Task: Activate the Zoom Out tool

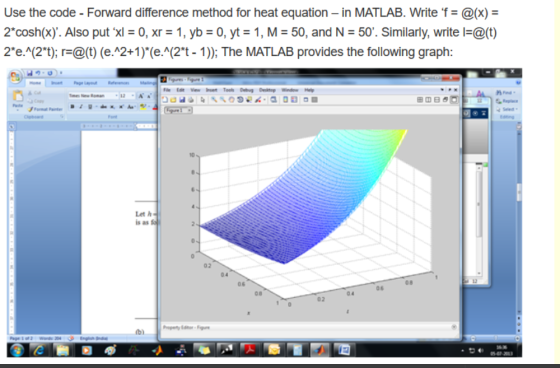Action: coord(223,100)
